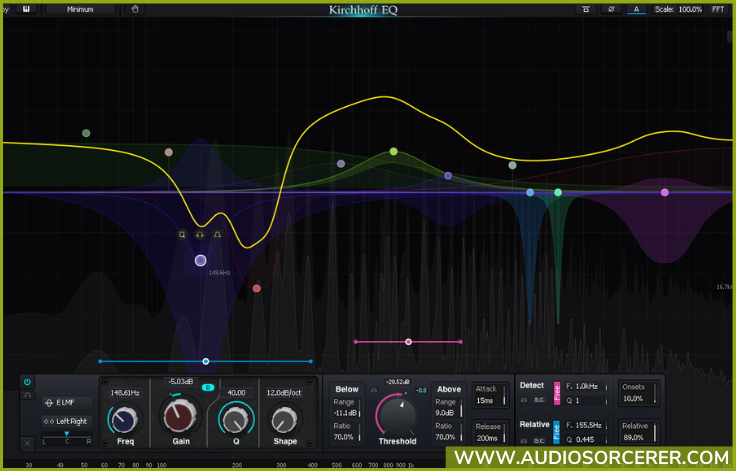
Task: Adjust the Above Range 9.0dB slider
Action: (448, 408)
